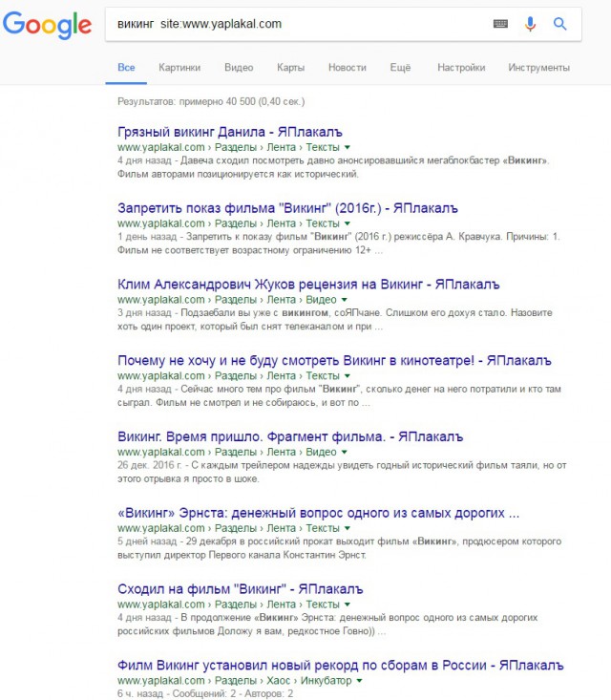
Task: Expand URL dropdown arrow under Время пришло result
Action: coord(344,452)
